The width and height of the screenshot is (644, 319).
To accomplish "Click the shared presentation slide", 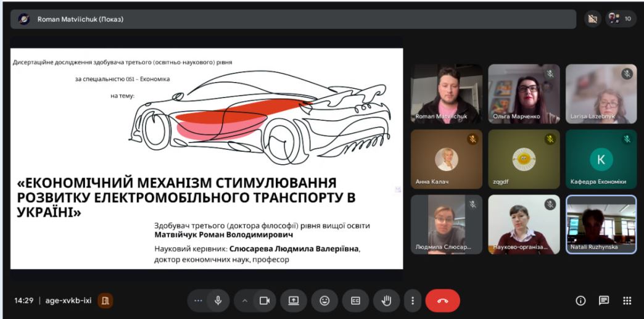I will point(207,159).
